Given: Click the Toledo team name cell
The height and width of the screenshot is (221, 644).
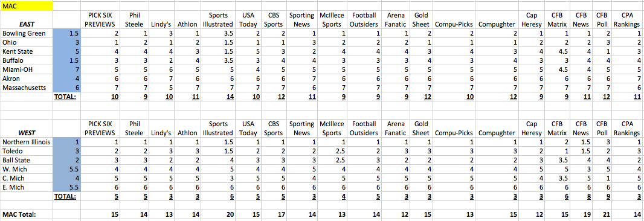Looking at the screenshot, I should (x=27, y=151).
